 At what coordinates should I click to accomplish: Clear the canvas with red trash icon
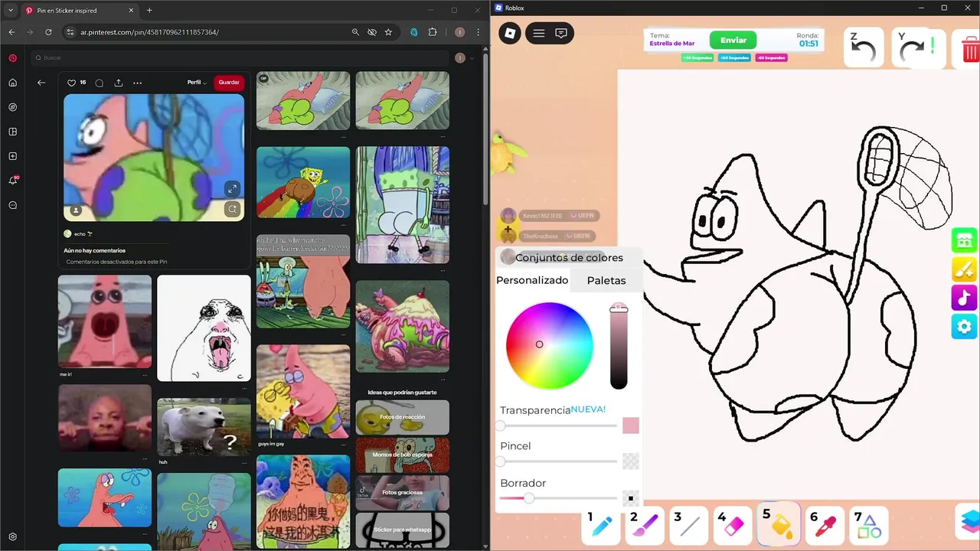pos(969,50)
